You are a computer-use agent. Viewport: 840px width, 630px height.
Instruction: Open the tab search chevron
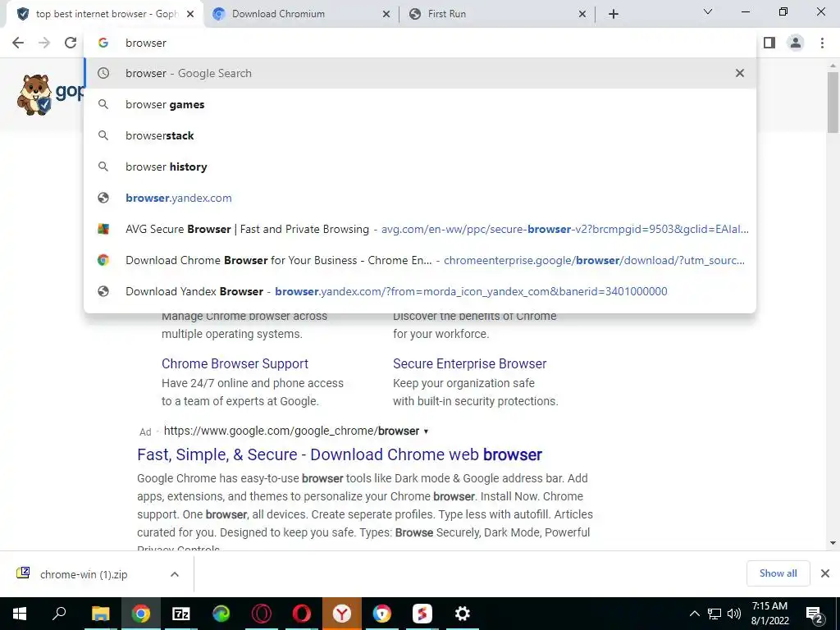tap(708, 11)
